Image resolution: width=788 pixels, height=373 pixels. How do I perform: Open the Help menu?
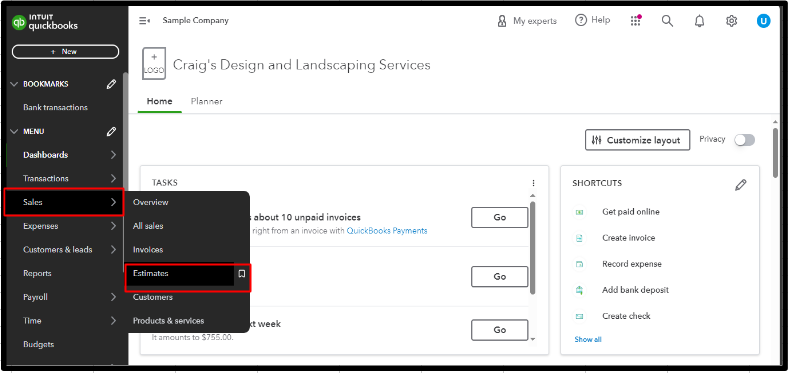(593, 20)
